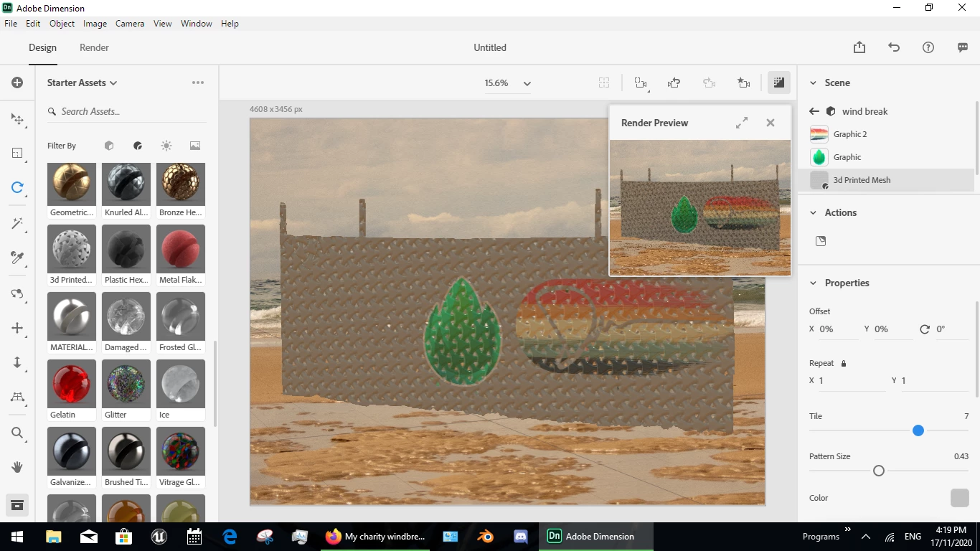Toggle the Render Preview button
The width and height of the screenshot is (980, 551).
pos(778,83)
